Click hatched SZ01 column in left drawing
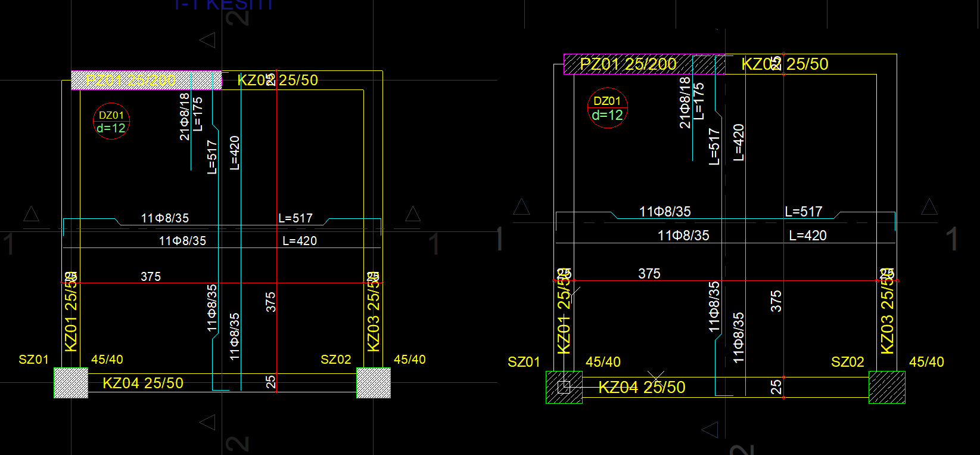 pos(71,383)
